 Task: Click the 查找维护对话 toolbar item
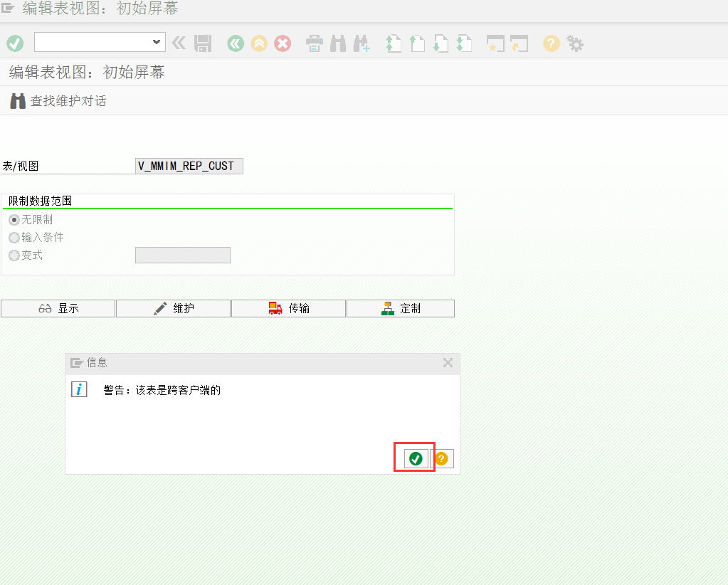click(x=55, y=100)
